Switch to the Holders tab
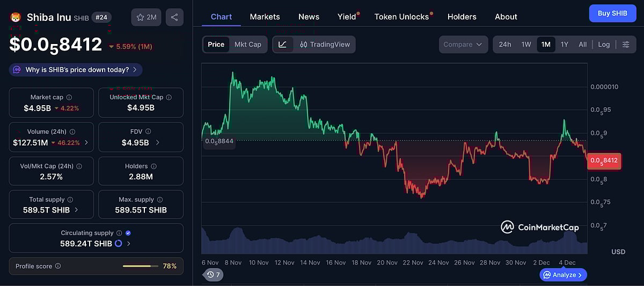Screen dimensions: 644x286 click(x=462, y=17)
